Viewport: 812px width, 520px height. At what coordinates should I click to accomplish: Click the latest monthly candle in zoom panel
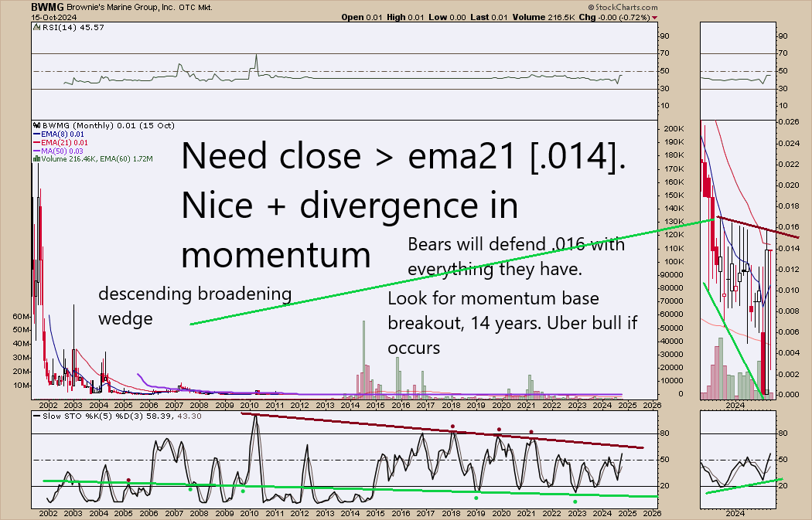point(771,311)
